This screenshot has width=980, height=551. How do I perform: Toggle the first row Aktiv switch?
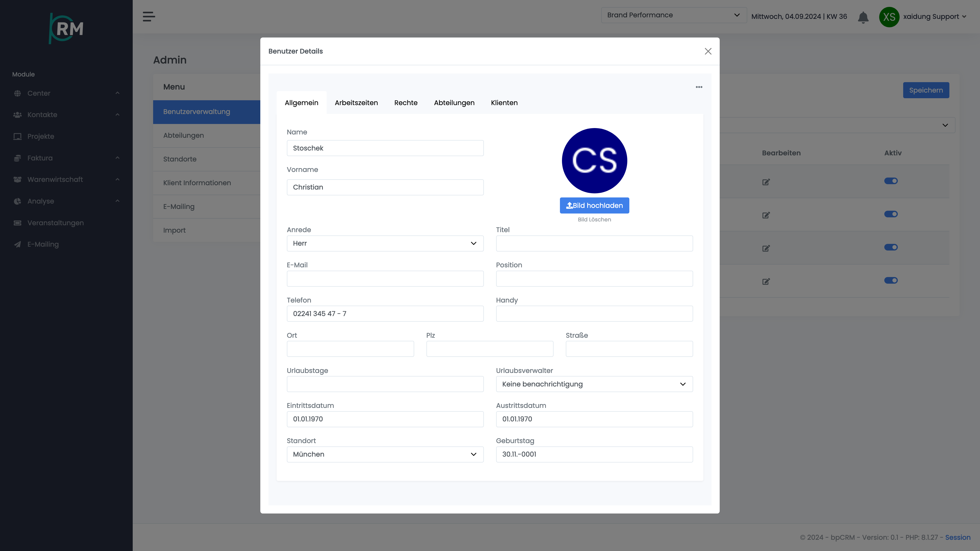tap(891, 181)
